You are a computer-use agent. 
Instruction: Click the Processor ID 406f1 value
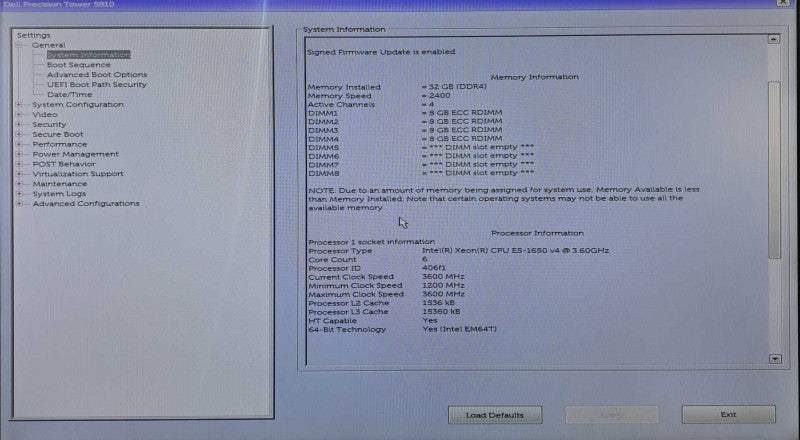434,268
